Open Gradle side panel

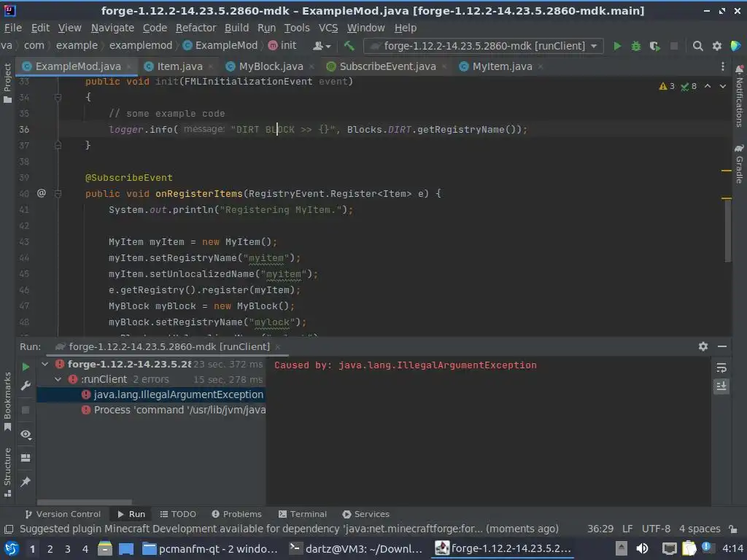[739, 163]
